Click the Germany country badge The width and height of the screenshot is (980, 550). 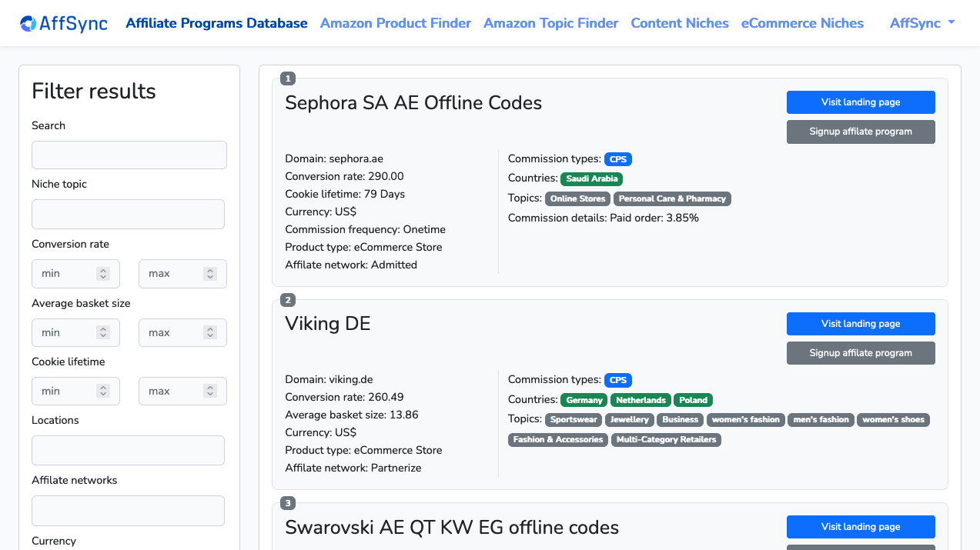584,400
